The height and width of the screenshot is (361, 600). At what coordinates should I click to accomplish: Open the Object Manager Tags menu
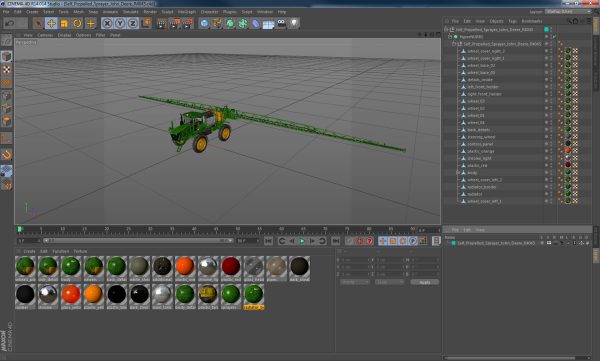click(512, 21)
